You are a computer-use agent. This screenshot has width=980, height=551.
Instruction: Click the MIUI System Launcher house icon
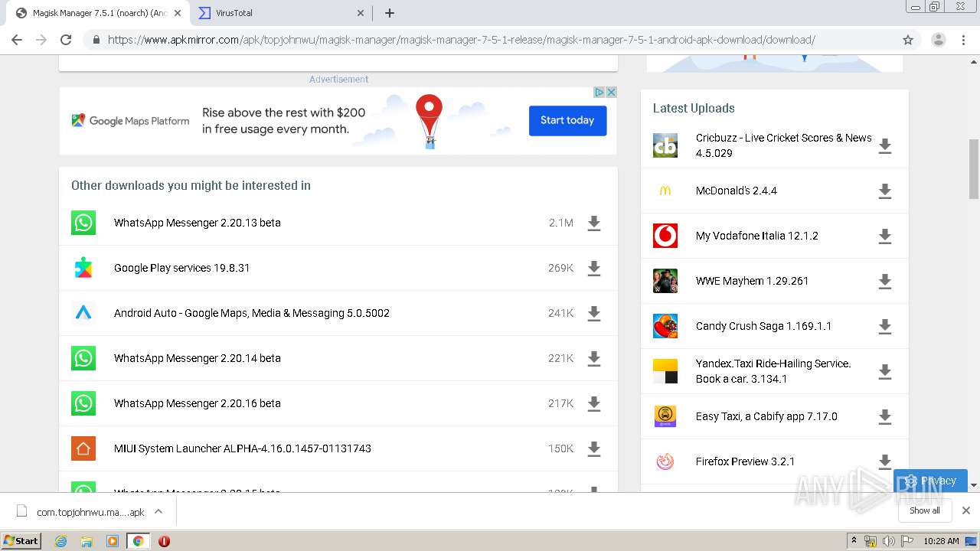pyautogui.click(x=83, y=448)
